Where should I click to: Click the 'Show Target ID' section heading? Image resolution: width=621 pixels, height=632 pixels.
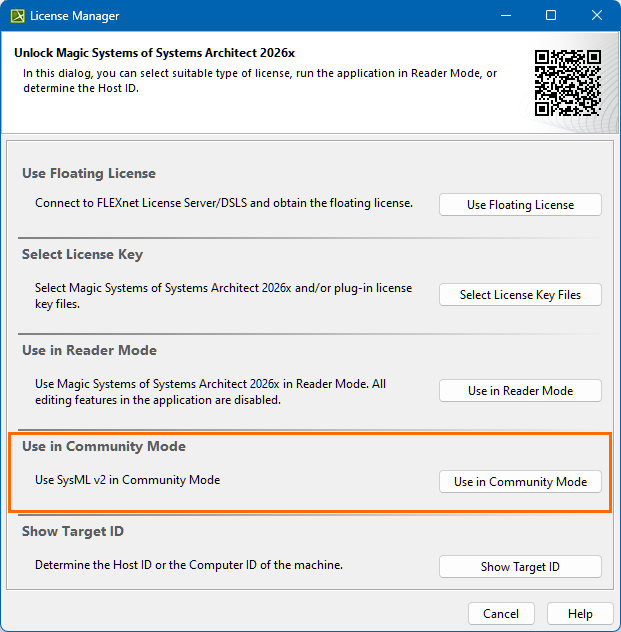click(x=73, y=531)
